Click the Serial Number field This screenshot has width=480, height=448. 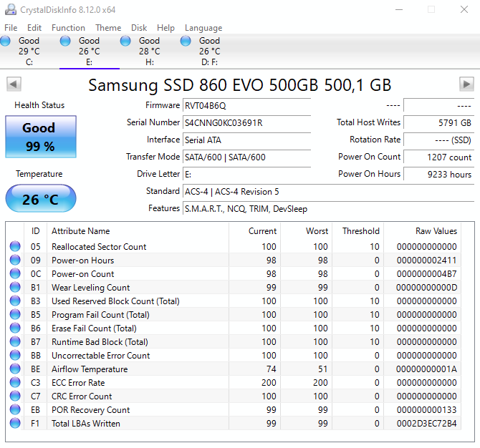pos(246,123)
